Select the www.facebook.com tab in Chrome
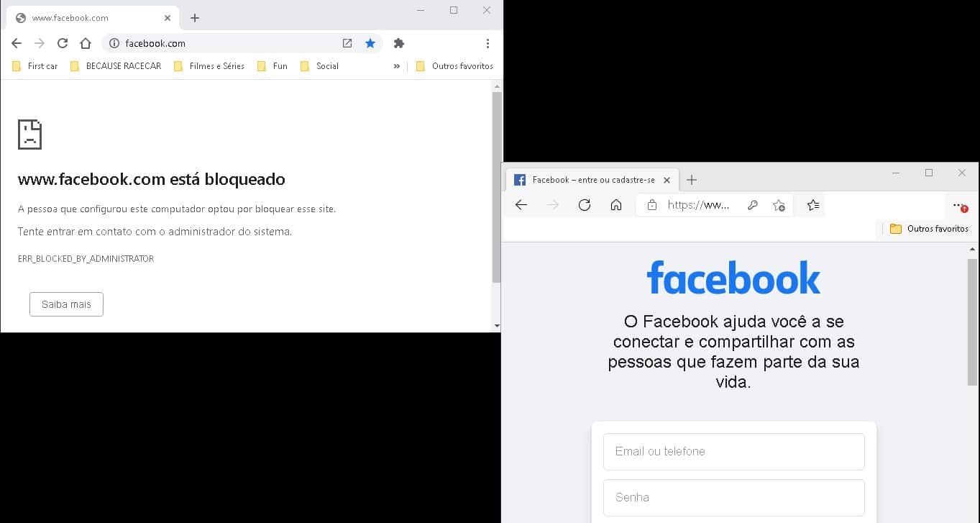Image resolution: width=980 pixels, height=523 pixels. [x=92, y=18]
